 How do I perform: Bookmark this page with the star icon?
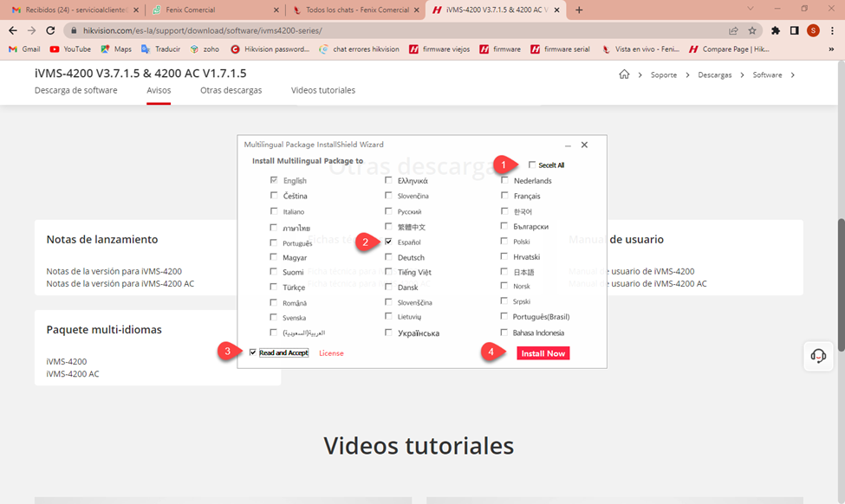point(752,30)
